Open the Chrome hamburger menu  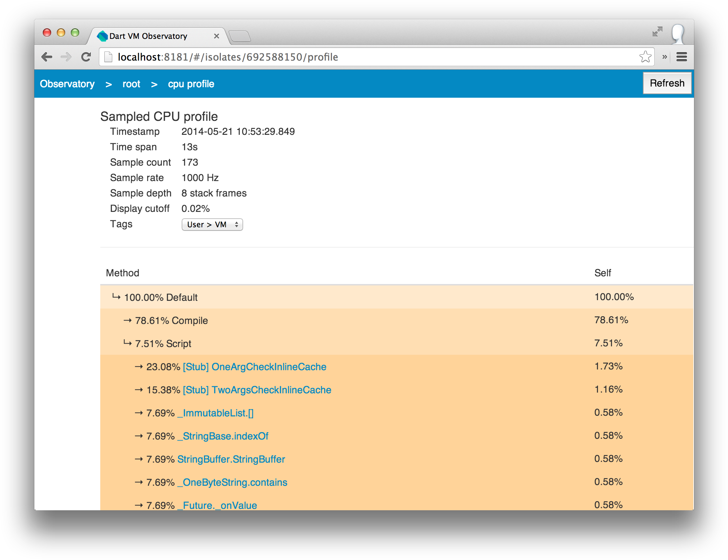pos(681,57)
